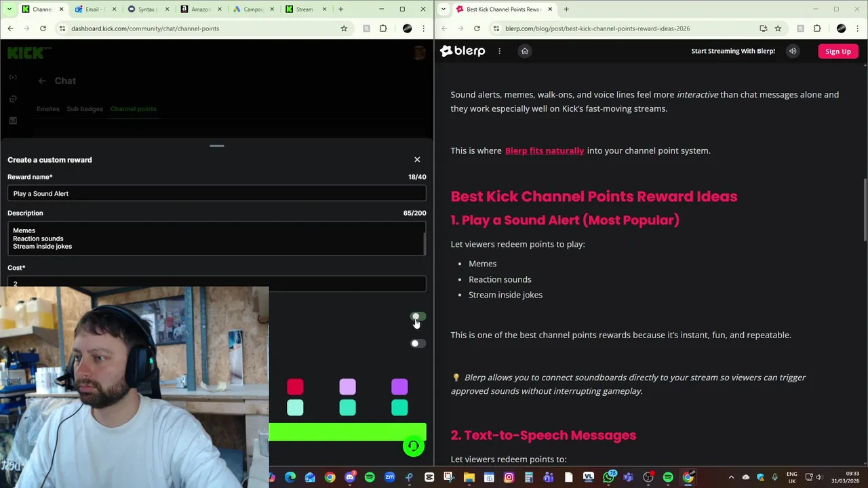Open File Explorer from the taskbar
The width and height of the screenshot is (868, 488).
pos(469,478)
